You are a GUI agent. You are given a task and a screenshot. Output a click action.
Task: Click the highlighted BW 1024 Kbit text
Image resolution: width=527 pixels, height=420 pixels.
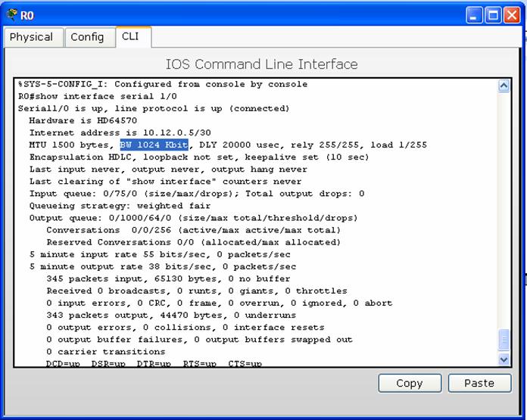coord(154,145)
